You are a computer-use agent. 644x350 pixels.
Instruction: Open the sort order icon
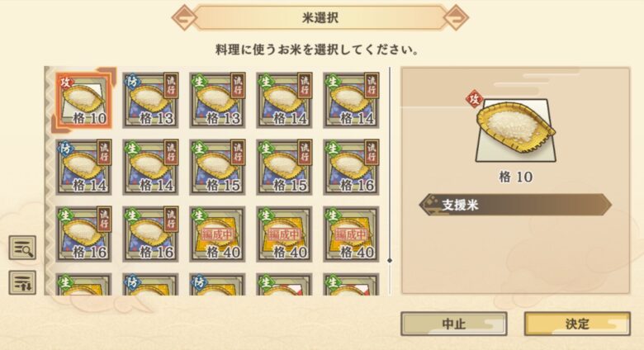click(x=22, y=282)
